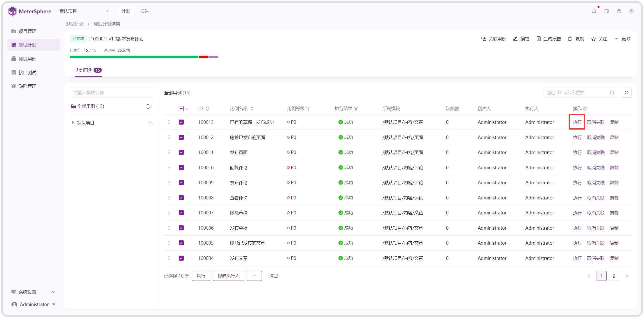Click 清空 to clear selection
The width and height of the screenshot is (644, 318).
[x=273, y=276]
